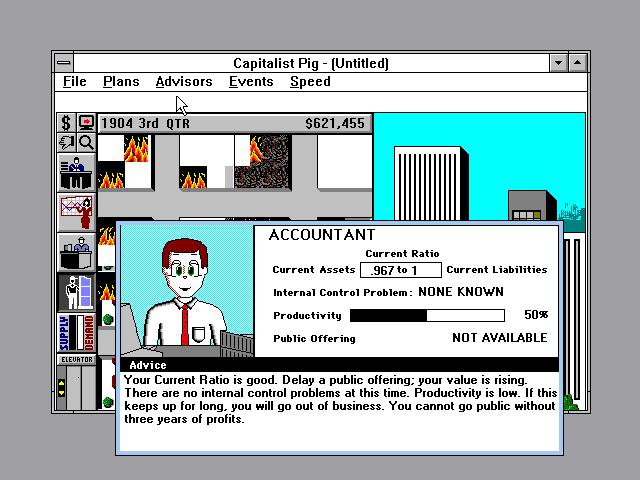Click the '1904 3rd QTR' date text

(x=145, y=123)
